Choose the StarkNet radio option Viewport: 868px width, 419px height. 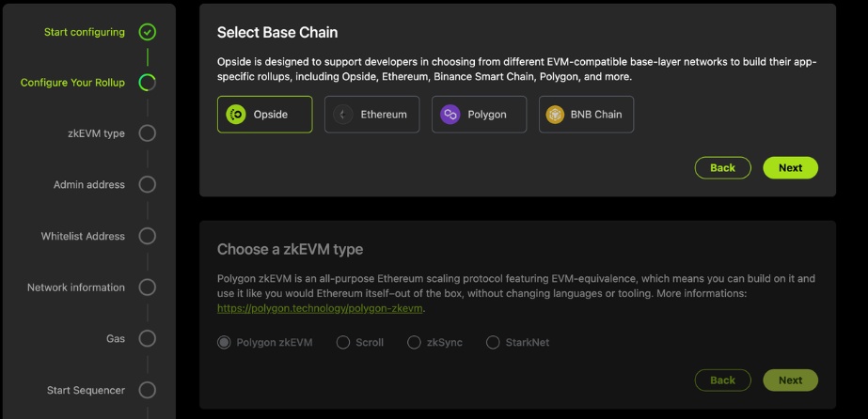pyautogui.click(x=493, y=342)
